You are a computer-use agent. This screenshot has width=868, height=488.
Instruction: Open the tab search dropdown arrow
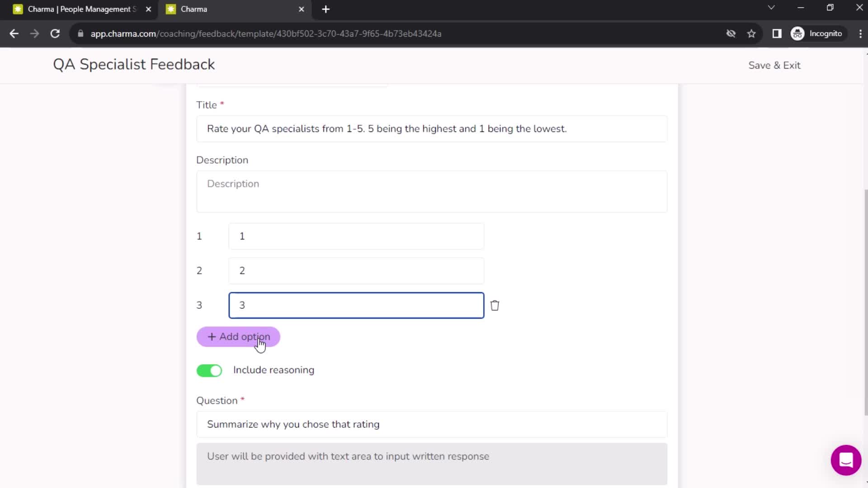771,8
